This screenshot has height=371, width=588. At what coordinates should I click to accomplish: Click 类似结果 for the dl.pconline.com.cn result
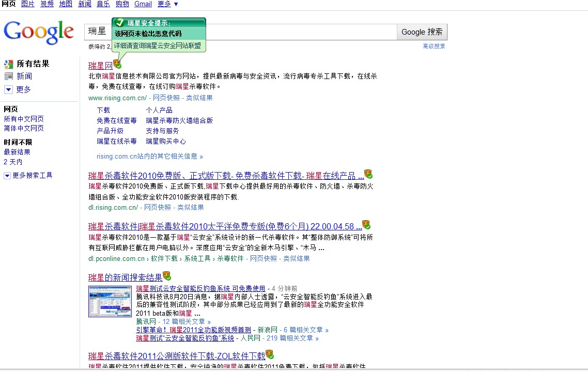(x=296, y=258)
